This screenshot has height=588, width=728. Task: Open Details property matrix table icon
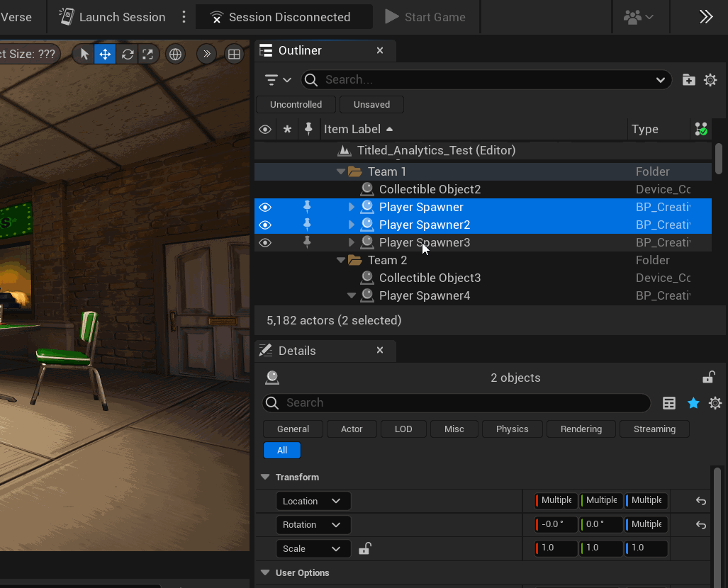point(669,403)
